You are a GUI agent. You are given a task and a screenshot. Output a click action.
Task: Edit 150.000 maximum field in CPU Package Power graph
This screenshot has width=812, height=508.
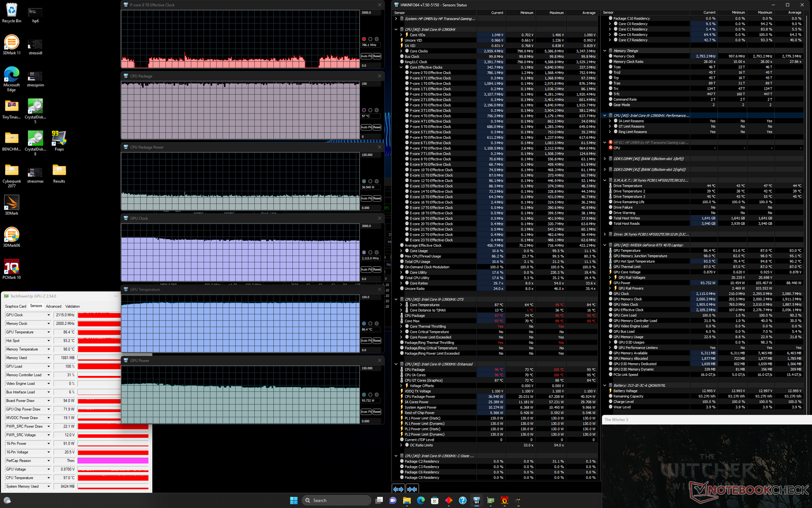click(370, 155)
